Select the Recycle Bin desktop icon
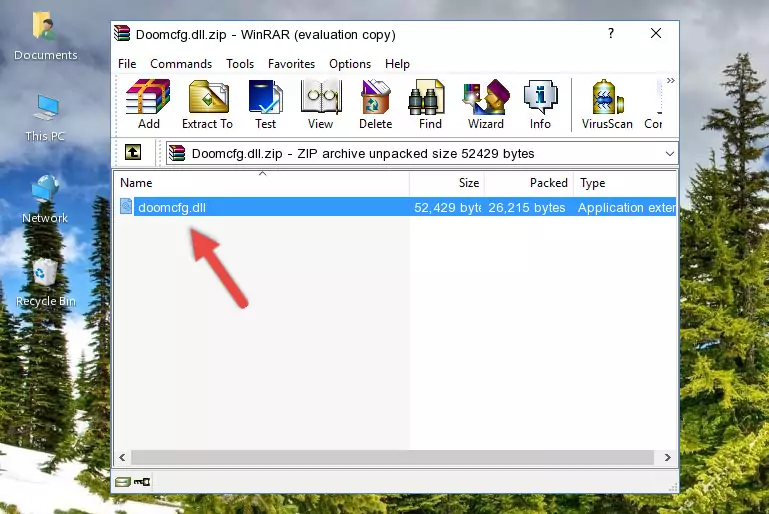The image size is (769, 514). pos(45,282)
